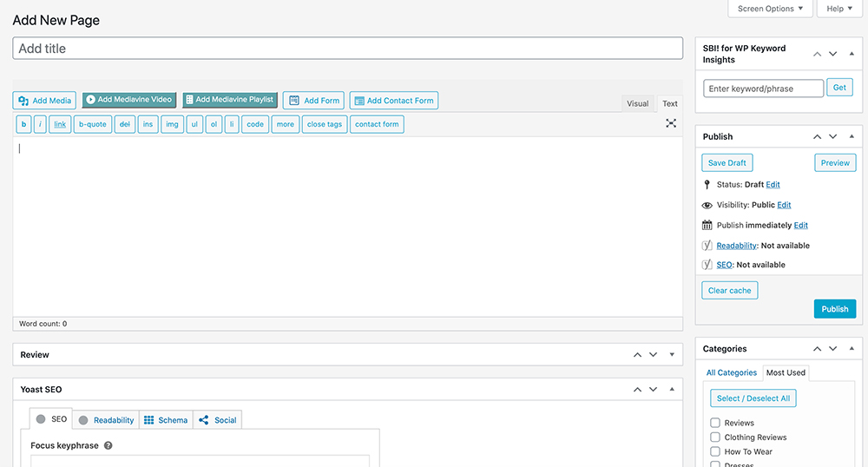Edit the Visibility setting link
The image size is (868, 467).
(x=784, y=205)
